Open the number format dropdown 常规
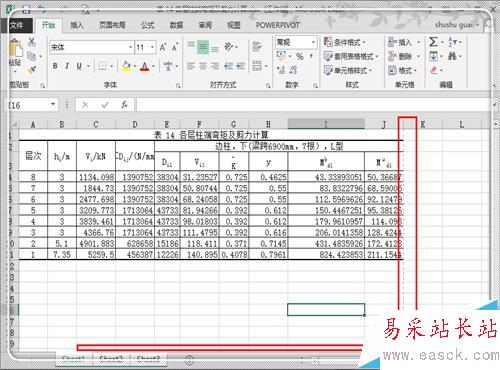 click(313, 42)
